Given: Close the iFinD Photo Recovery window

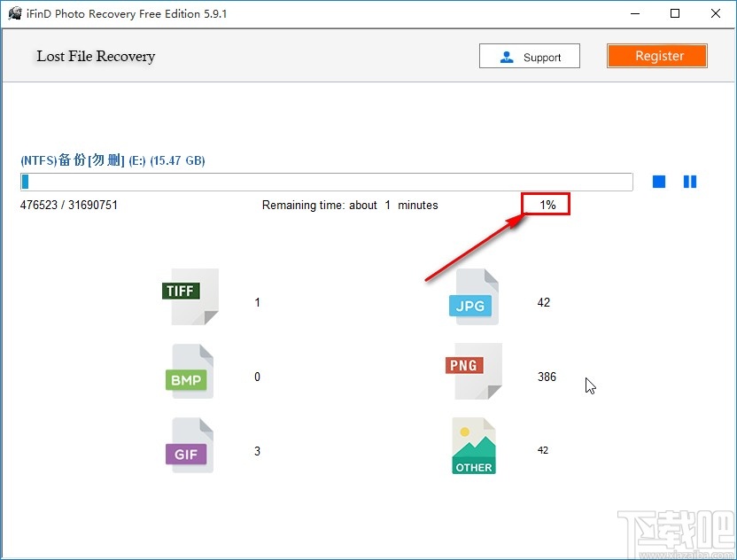Looking at the screenshot, I should click(x=716, y=13).
